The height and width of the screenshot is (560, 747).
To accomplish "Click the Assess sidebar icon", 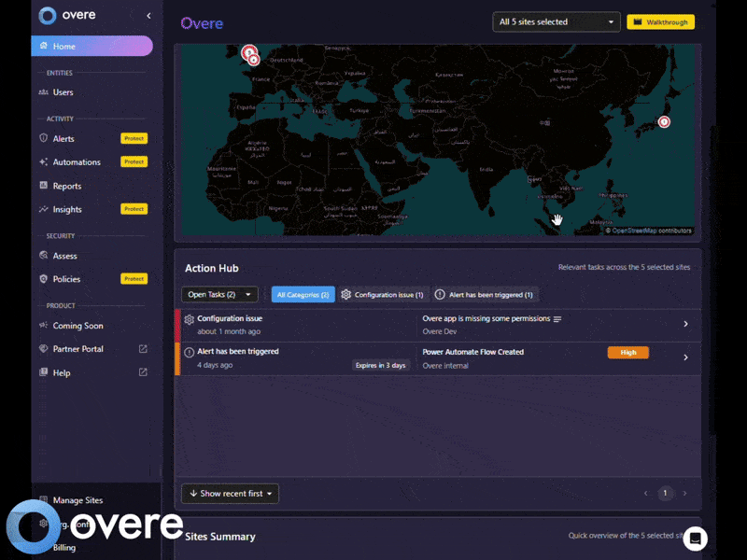I will [43, 255].
